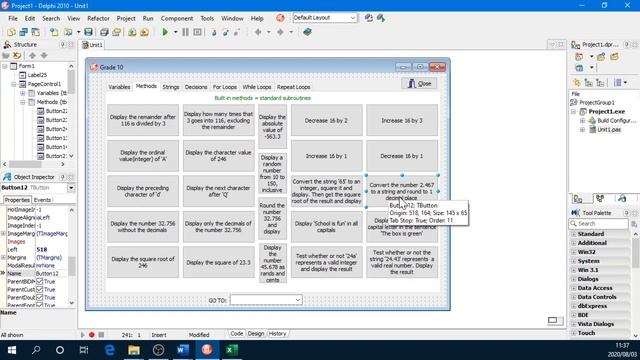Click the Help contents book icon

pos(307,32)
